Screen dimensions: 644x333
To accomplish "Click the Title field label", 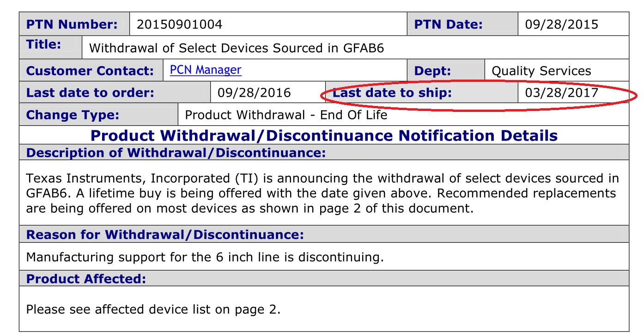I will tap(44, 44).
